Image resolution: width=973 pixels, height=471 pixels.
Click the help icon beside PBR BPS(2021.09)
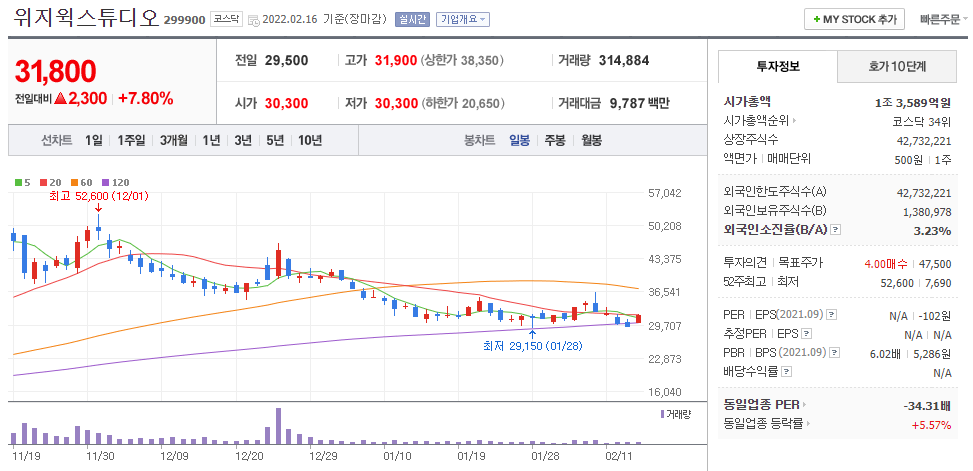(835, 352)
